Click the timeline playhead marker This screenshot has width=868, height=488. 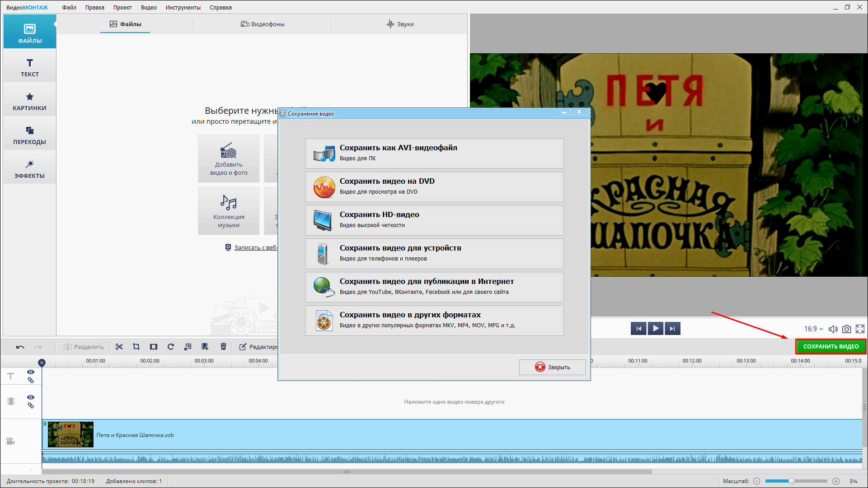pos(42,363)
